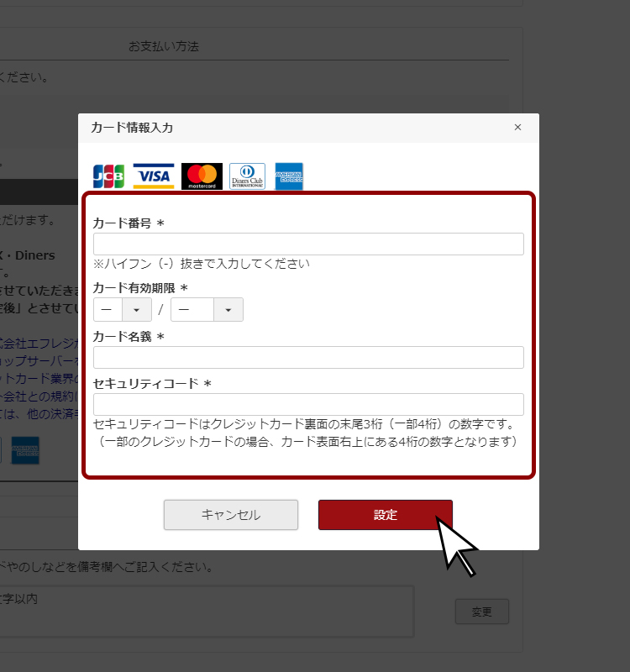Click the VISA card logo

click(x=154, y=176)
